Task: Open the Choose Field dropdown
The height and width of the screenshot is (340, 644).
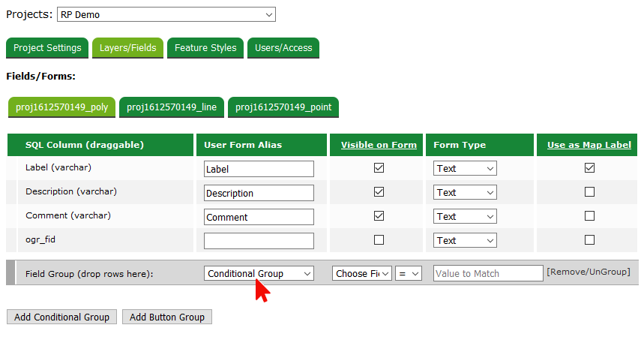Action: 362,274
